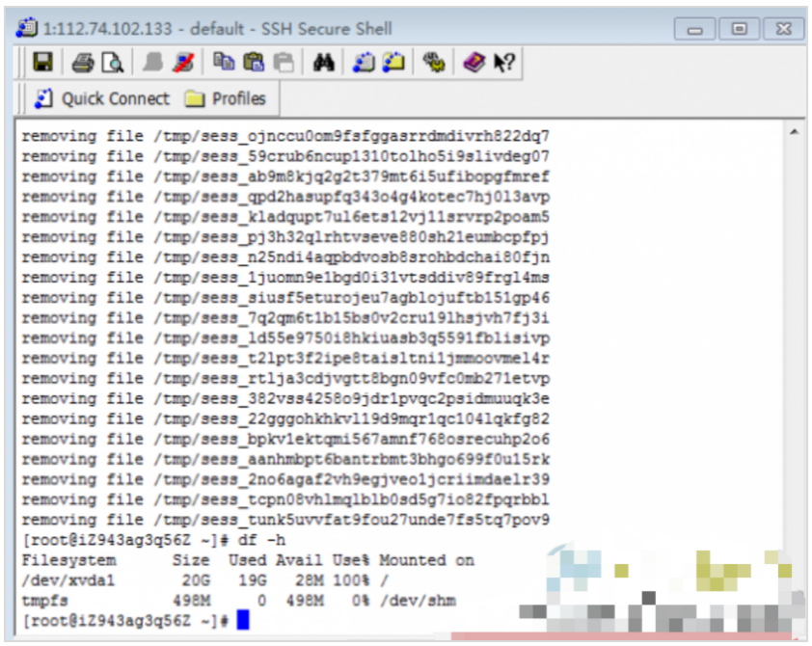
Task: Disconnect the current SSH session
Action: pyautogui.click(x=180, y=63)
